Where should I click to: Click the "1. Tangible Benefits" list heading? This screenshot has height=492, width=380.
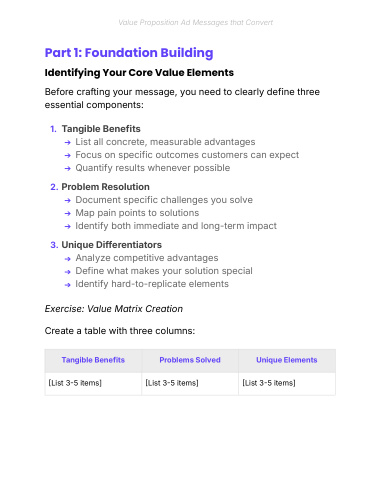pyautogui.click(x=95, y=129)
